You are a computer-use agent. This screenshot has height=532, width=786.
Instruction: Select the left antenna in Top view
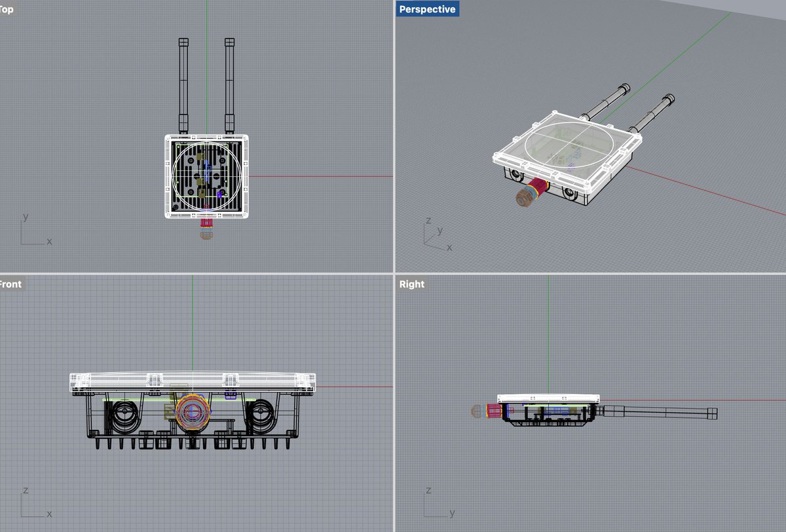pyautogui.click(x=184, y=85)
